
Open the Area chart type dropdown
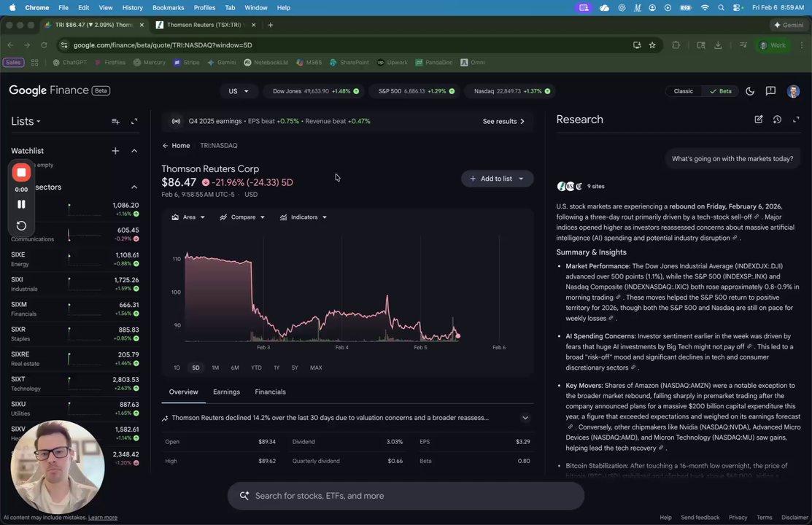click(x=188, y=217)
